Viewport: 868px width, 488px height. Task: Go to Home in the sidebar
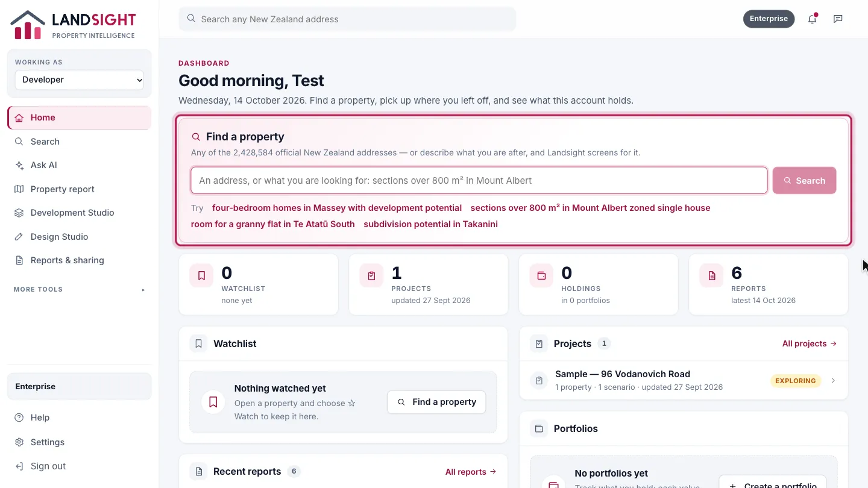(x=80, y=117)
